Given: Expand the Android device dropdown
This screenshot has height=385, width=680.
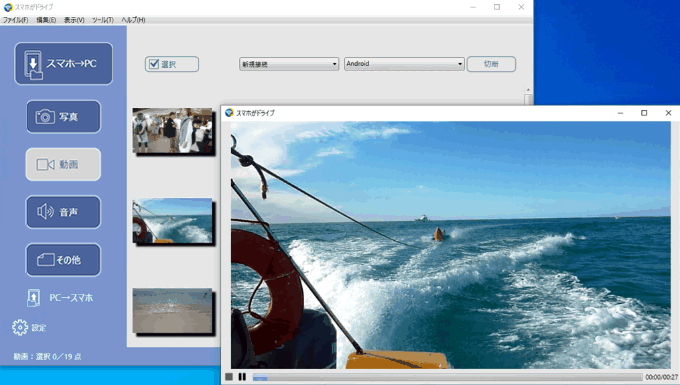Looking at the screenshot, I should click(x=404, y=64).
